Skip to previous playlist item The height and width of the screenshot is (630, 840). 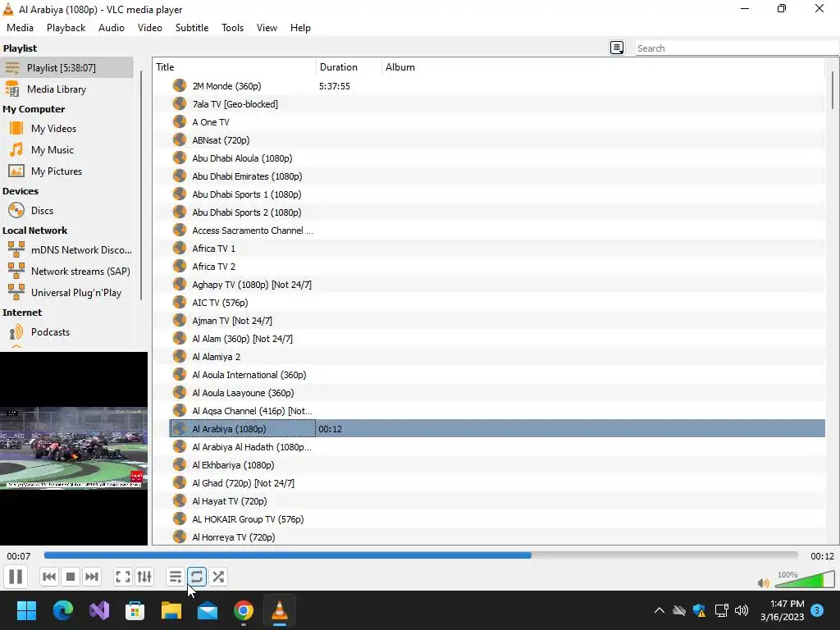[x=48, y=577]
